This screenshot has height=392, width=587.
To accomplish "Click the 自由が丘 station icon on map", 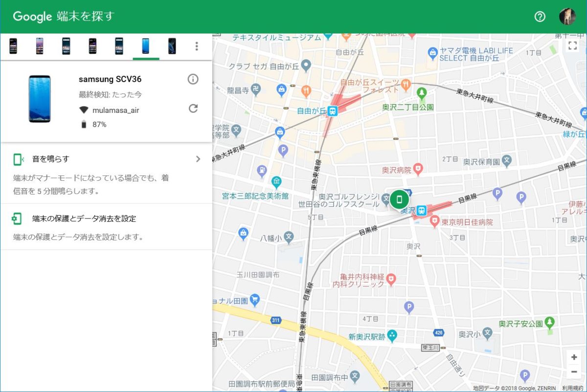I will 333,111.
